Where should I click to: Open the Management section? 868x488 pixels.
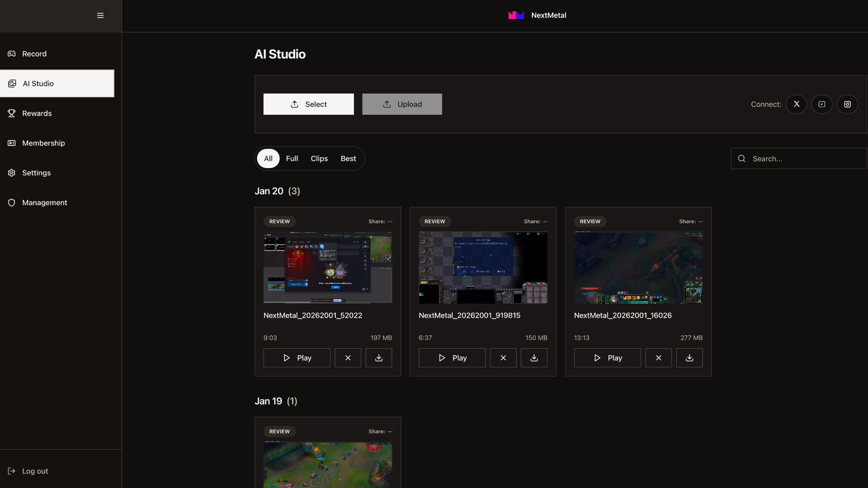click(45, 202)
